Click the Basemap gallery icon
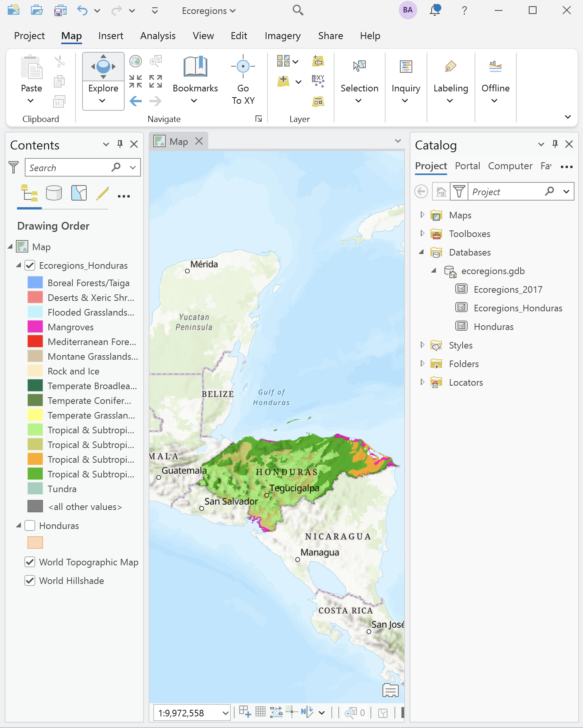Screen dimensions: 583x728 [283, 61]
